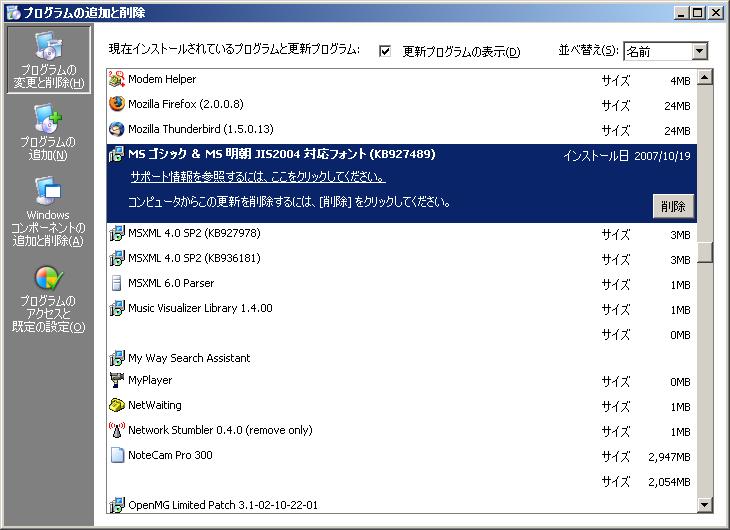The image size is (730, 530).
Task: Close the プログラムの追加と削除 window
Action: (716, 13)
